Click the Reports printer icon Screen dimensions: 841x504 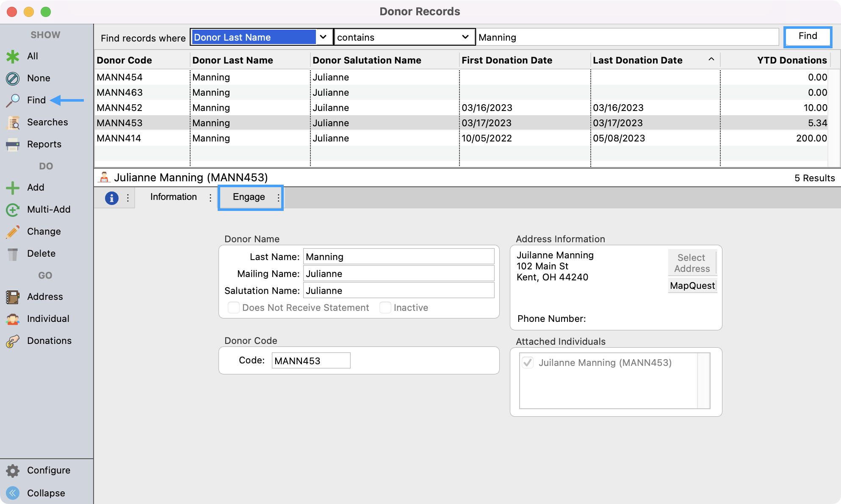click(x=13, y=144)
